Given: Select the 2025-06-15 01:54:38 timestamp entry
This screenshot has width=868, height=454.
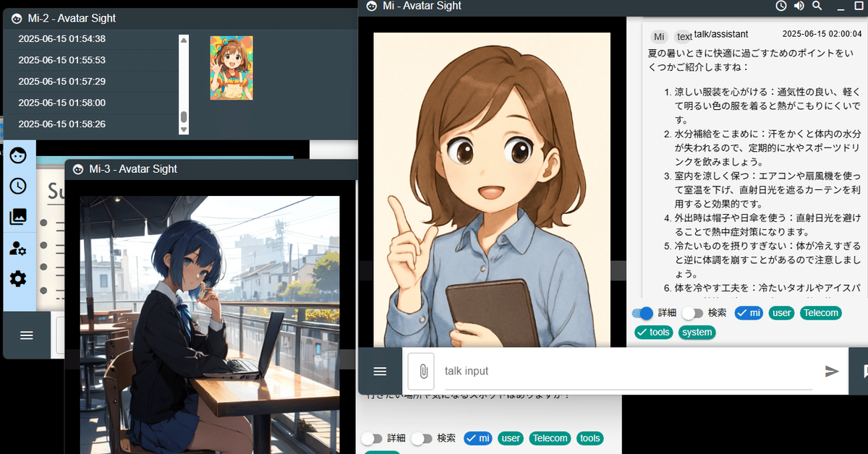Looking at the screenshot, I should click(62, 39).
